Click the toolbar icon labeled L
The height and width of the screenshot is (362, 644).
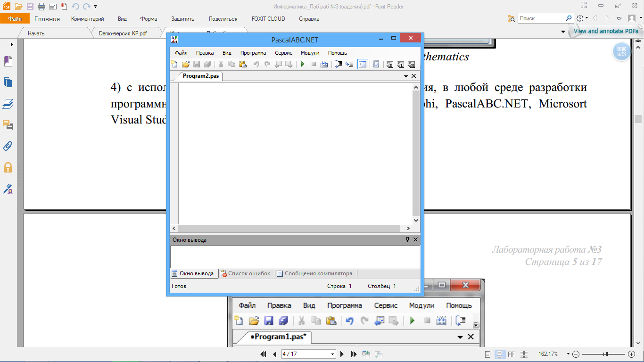point(401,64)
